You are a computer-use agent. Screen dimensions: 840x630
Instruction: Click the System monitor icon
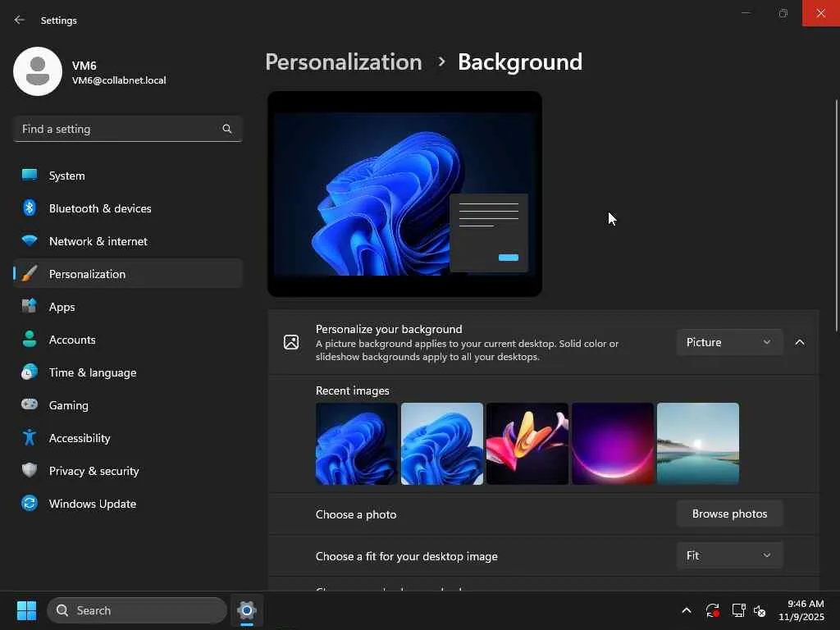point(30,176)
